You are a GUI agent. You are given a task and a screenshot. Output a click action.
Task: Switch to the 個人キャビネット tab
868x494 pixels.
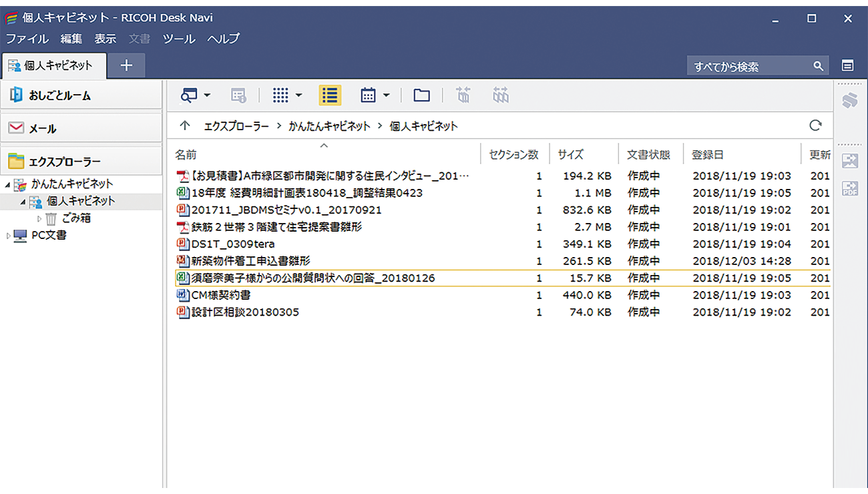pyautogui.click(x=55, y=65)
